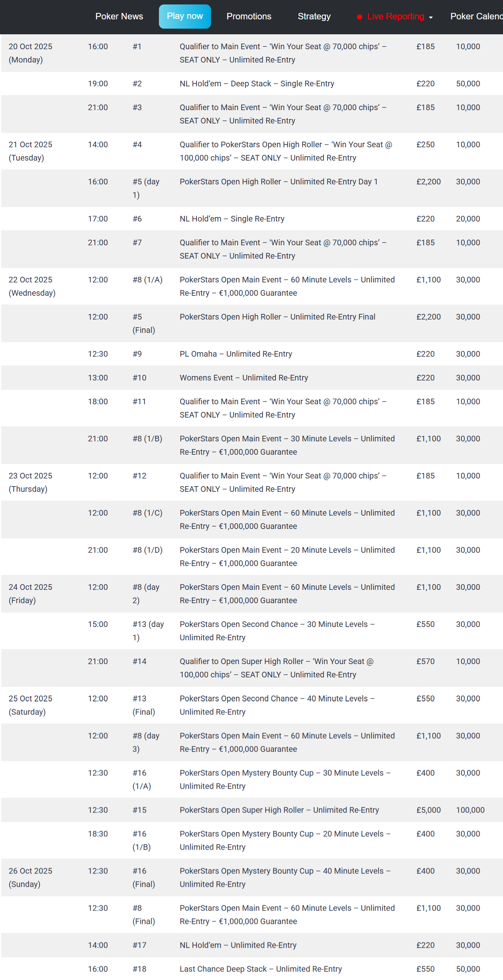Select event number #17 cell
Image resolution: width=503 pixels, height=980 pixels.
coord(140,945)
